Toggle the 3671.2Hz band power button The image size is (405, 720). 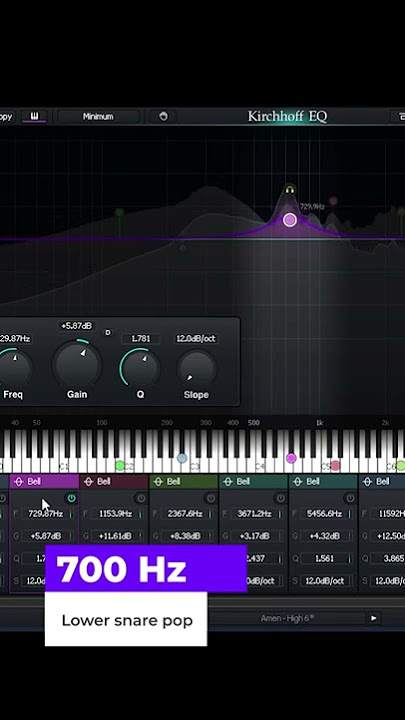pyautogui.click(x=281, y=498)
